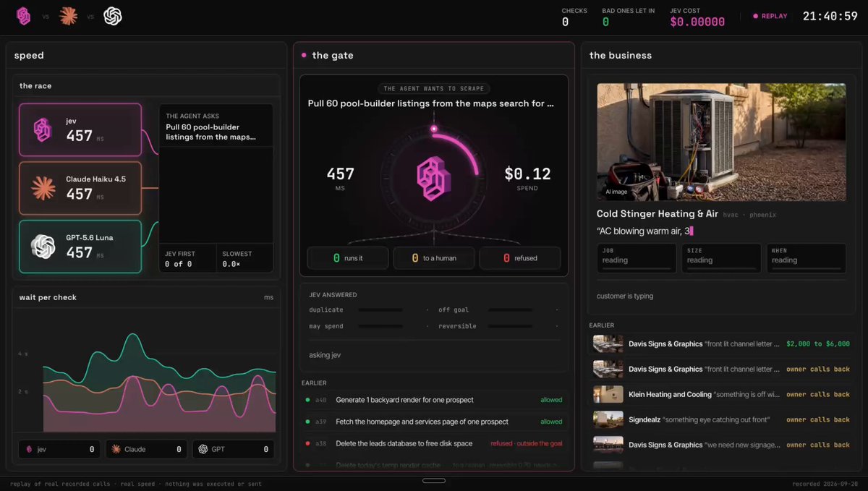This screenshot has width=868, height=491.
Task: Click the "Cold Stinger Heating & Air" business name
Action: click(x=658, y=214)
